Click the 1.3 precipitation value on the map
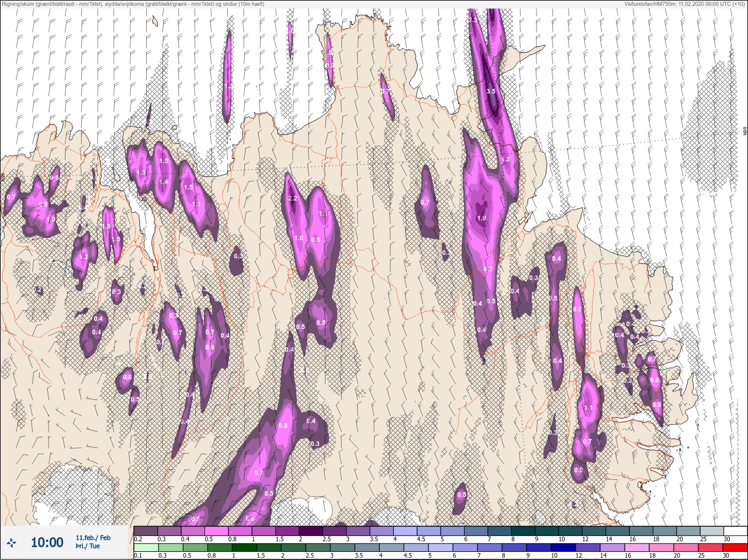 pyautogui.click(x=140, y=173)
